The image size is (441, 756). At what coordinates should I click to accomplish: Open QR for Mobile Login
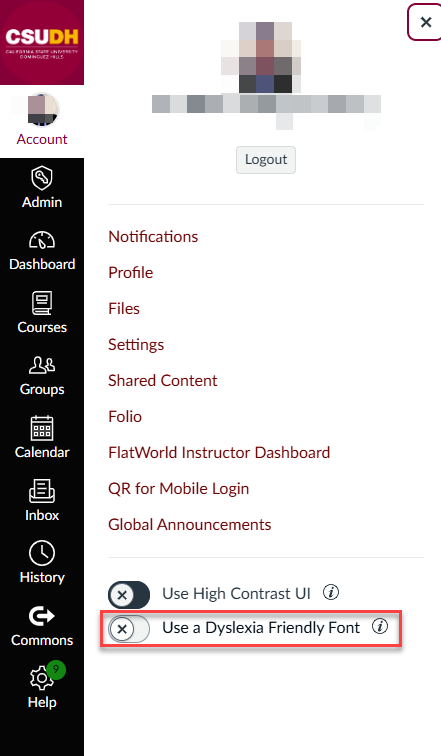click(179, 488)
